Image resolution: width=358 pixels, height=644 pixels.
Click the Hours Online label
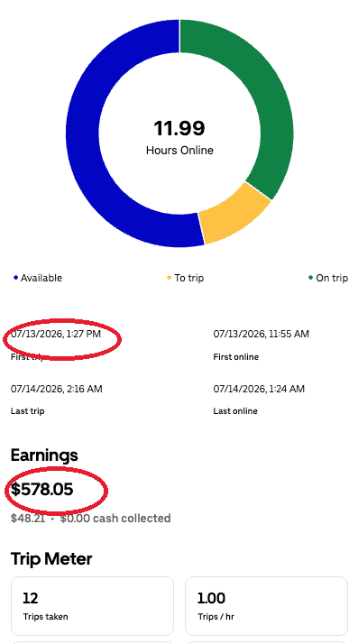pos(179,151)
